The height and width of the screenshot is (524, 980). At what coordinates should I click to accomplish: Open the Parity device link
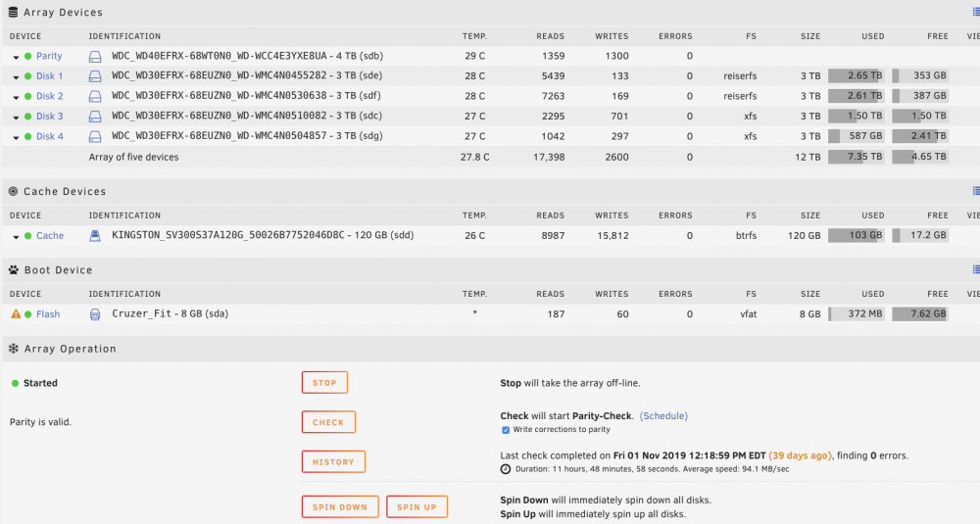point(49,56)
